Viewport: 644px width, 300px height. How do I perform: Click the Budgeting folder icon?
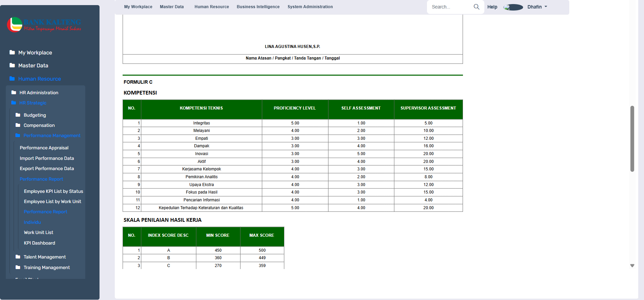tap(18, 115)
